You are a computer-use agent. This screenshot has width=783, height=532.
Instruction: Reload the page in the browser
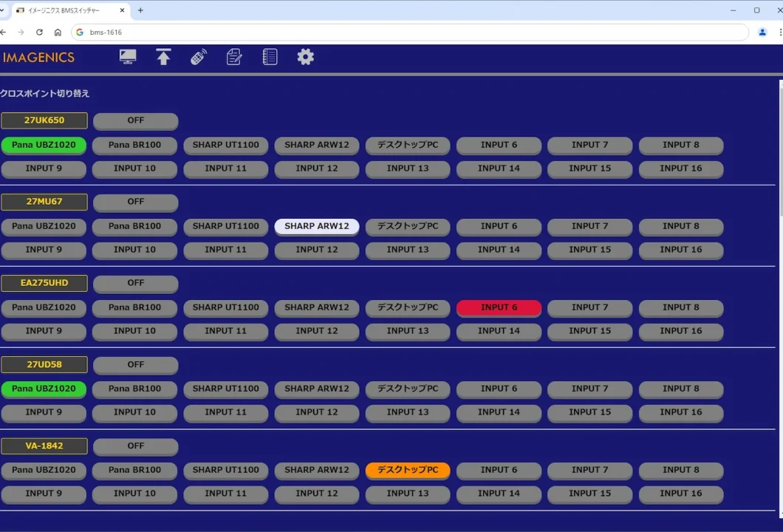click(39, 33)
